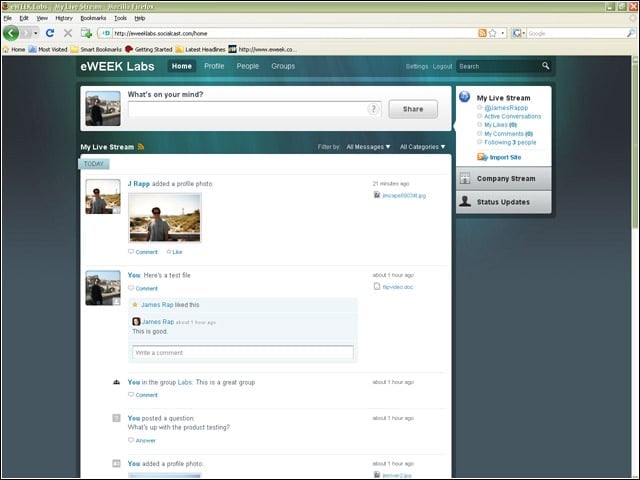The height and width of the screenshot is (480, 640).
Task: Open the flipvideo.doc attachment link
Action: click(398, 287)
